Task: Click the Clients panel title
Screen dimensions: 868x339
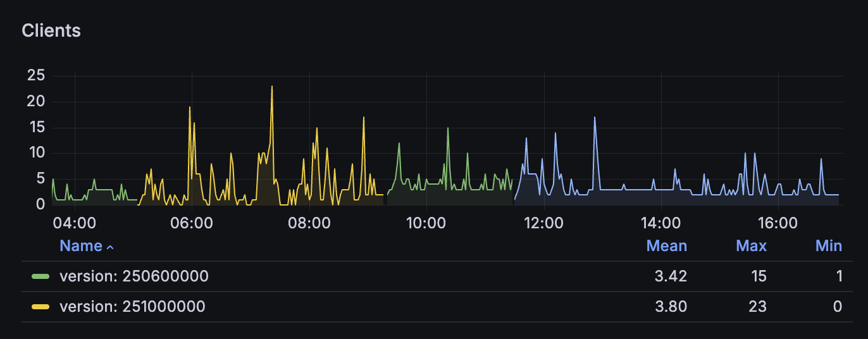Action: click(51, 30)
